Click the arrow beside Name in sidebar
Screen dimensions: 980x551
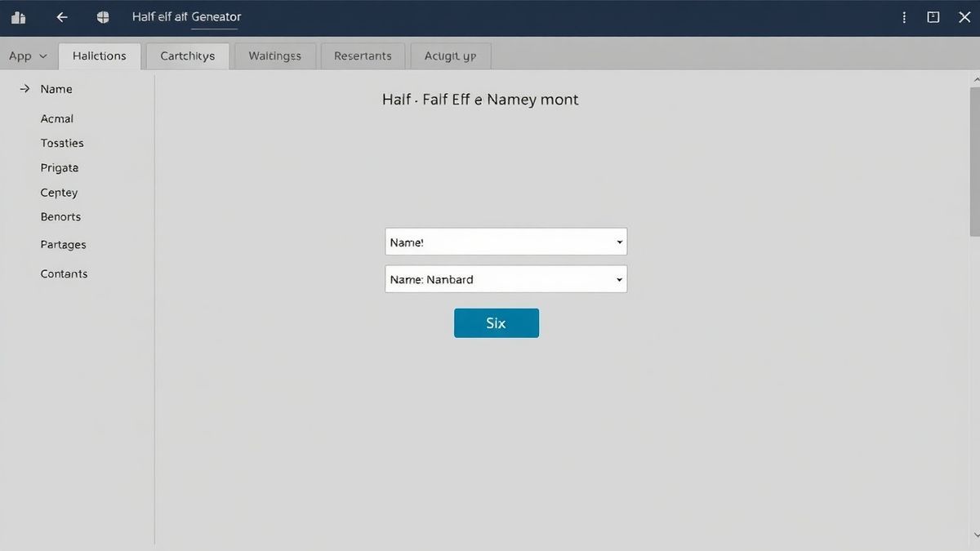24,89
